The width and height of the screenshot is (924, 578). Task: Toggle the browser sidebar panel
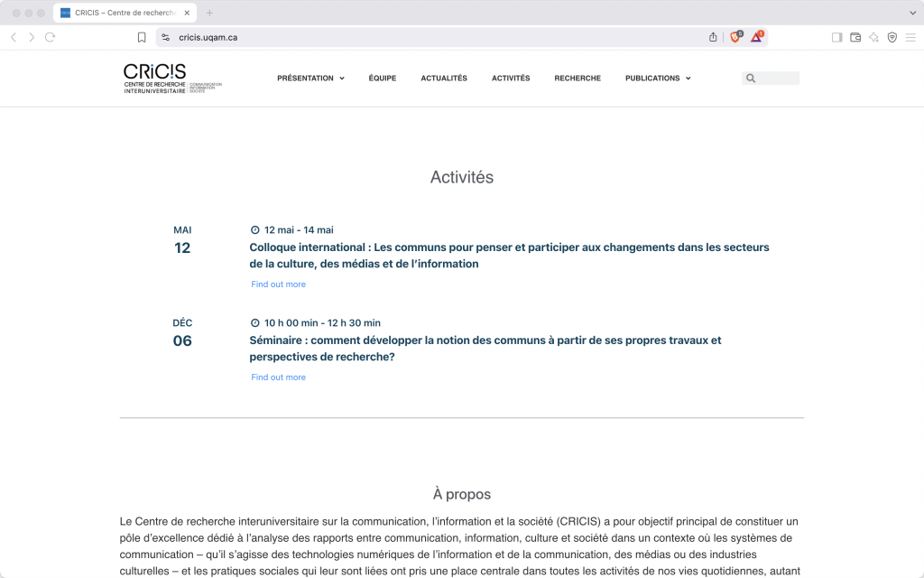tap(836, 37)
